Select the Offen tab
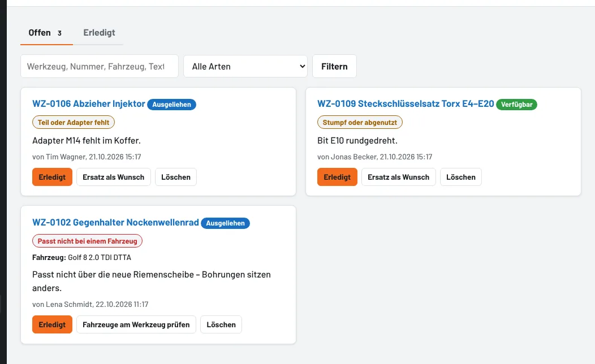The width and height of the screenshot is (595, 364). coord(46,33)
